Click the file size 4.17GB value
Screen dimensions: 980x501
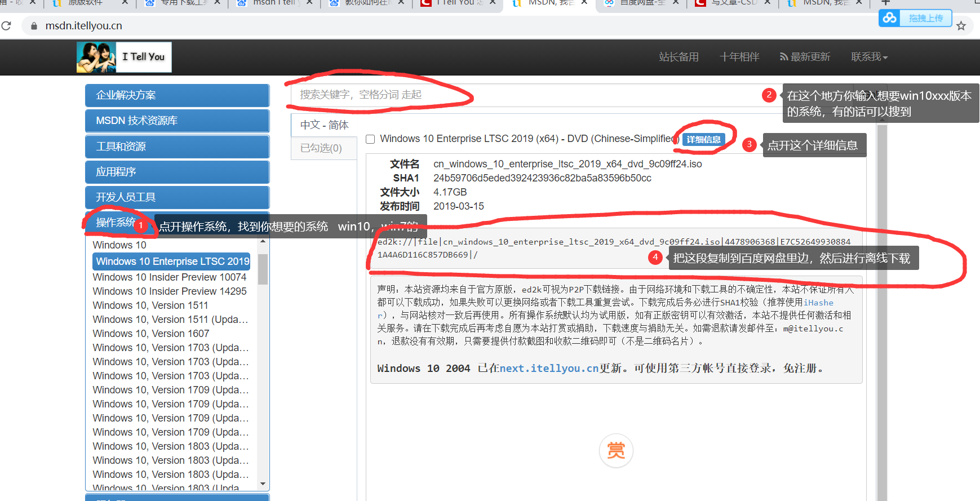coord(450,192)
